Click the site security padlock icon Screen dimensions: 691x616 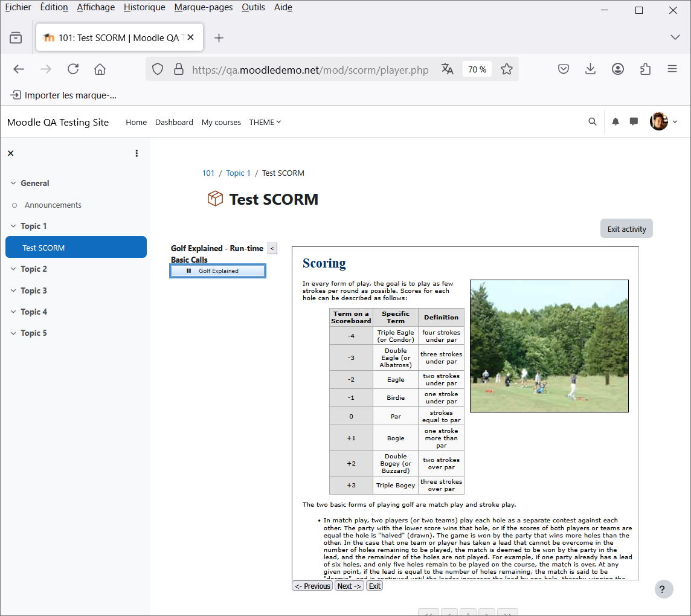[x=178, y=69]
